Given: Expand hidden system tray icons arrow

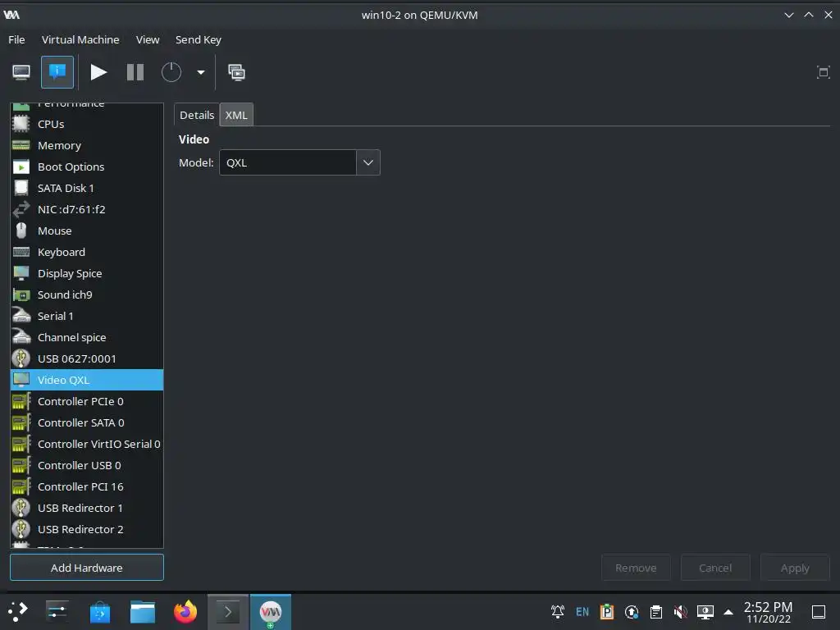Looking at the screenshot, I should [728, 611].
